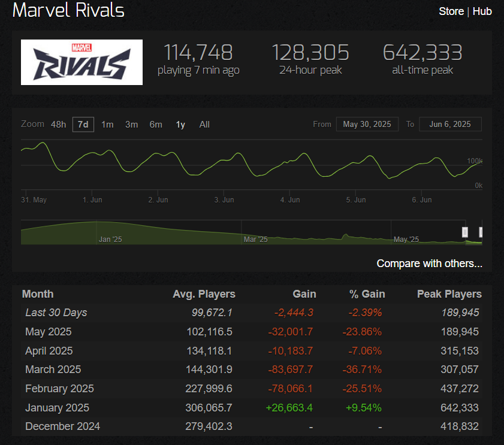Click the 114,748 current players count
The height and width of the screenshot is (445, 504).
pos(198,52)
